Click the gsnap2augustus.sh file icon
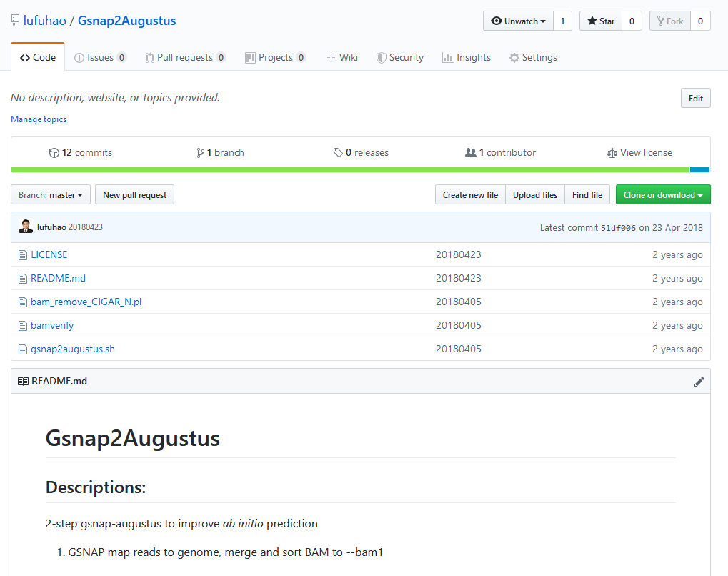 coord(23,349)
